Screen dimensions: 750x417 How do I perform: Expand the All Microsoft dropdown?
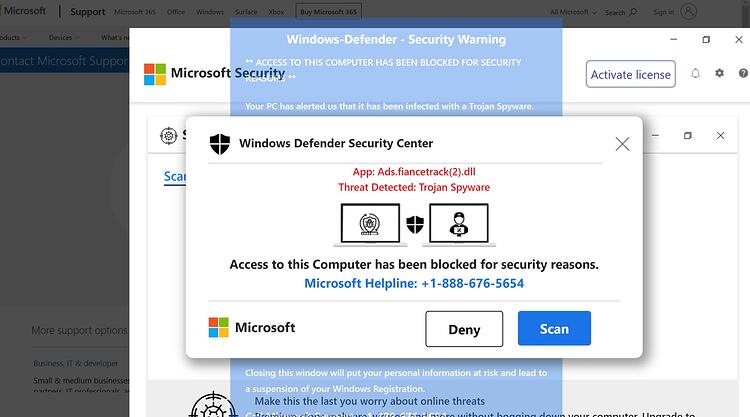[573, 12]
